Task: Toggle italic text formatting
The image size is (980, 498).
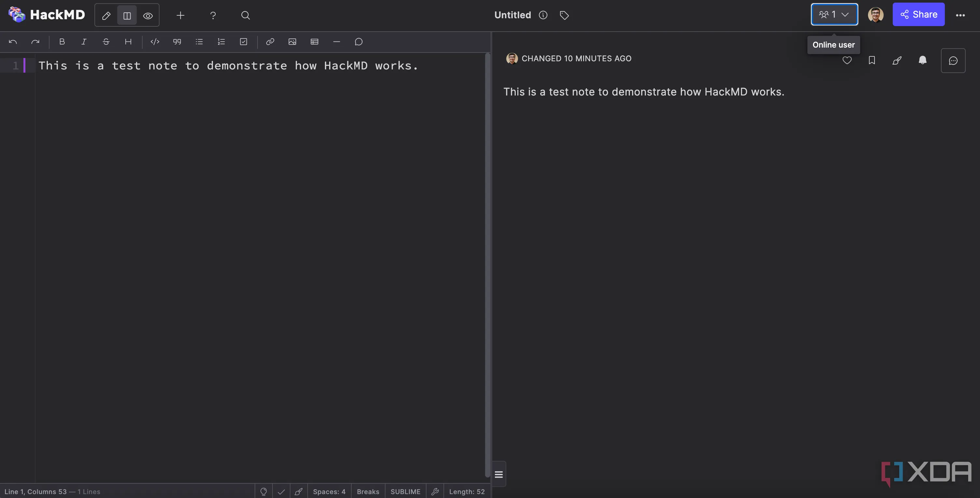Action: [x=83, y=42]
